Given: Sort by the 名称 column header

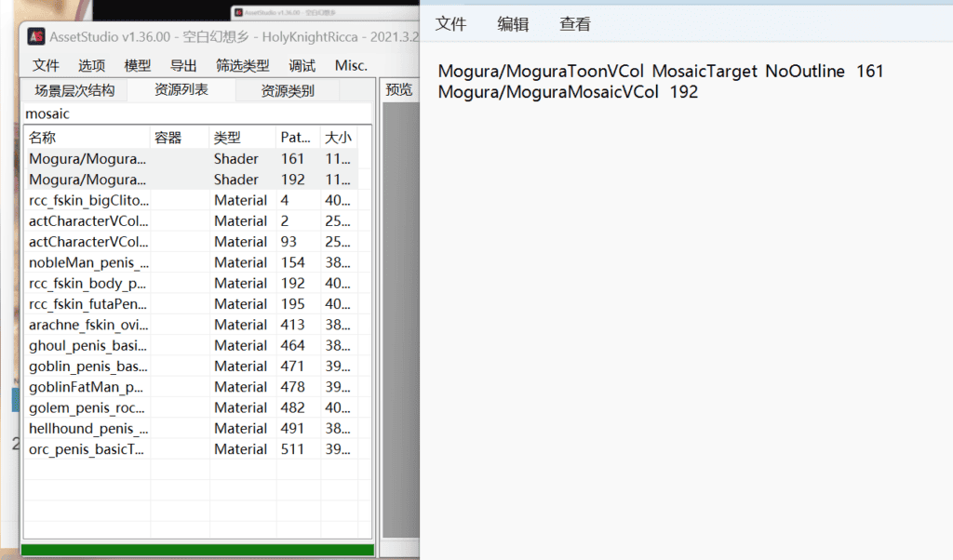Looking at the screenshot, I should pos(87,138).
